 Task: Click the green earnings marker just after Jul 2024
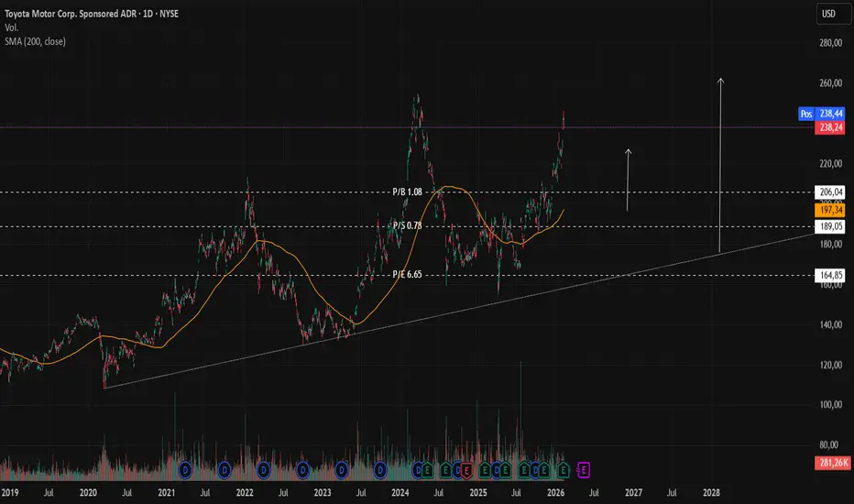(446, 470)
